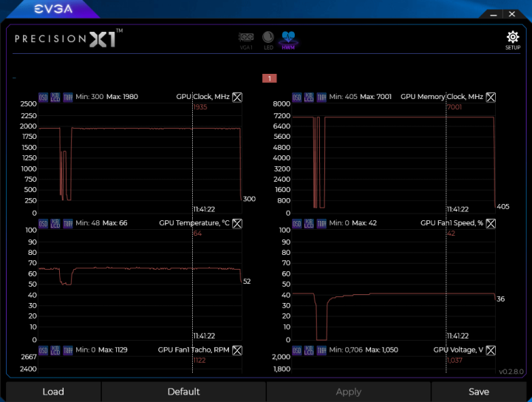Close the GPU Memory Clock graph
This screenshot has width=532, height=402.
point(491,98)
